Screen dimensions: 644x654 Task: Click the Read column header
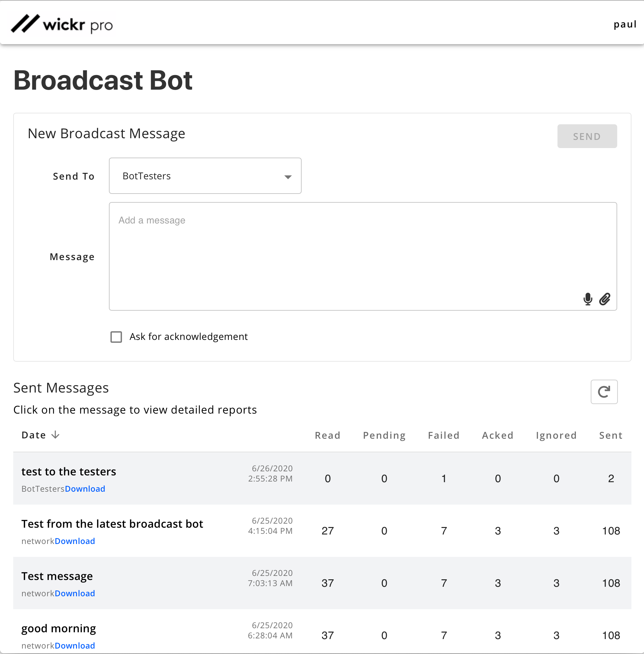coord(327,435)
